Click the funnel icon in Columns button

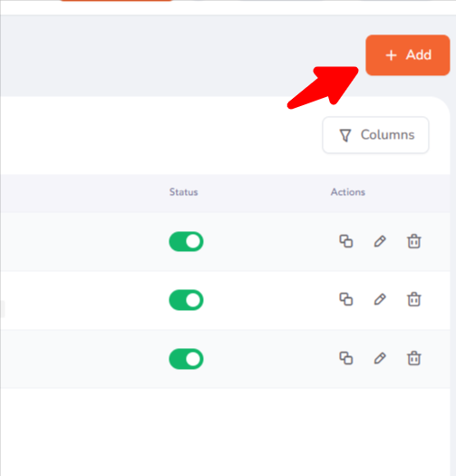345,135
